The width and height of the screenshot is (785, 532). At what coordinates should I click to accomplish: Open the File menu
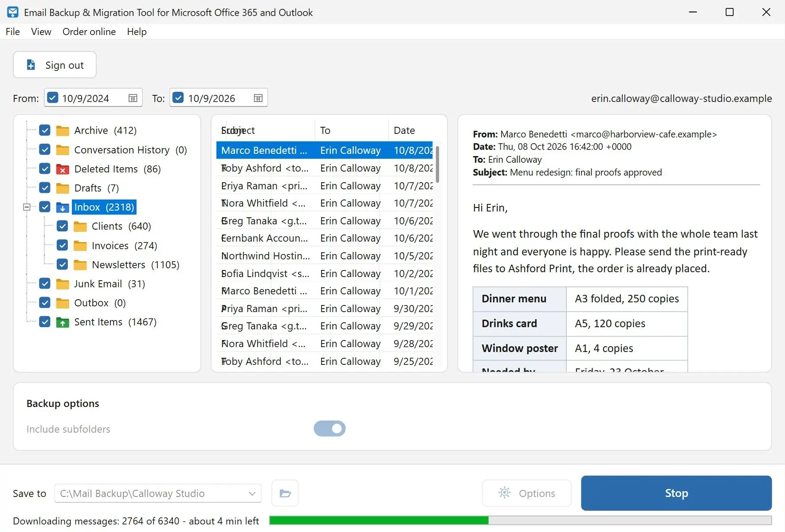pyautogui.click(x=13, y=31)
